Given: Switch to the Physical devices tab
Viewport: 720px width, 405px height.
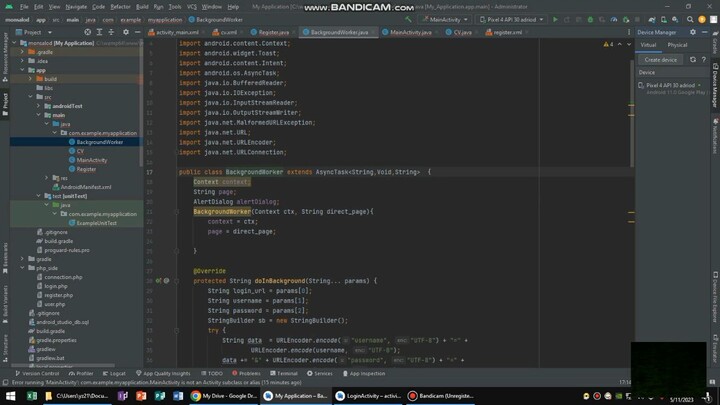Looking at the screenshot, I should pyautogui.click(x=677, y=45).
